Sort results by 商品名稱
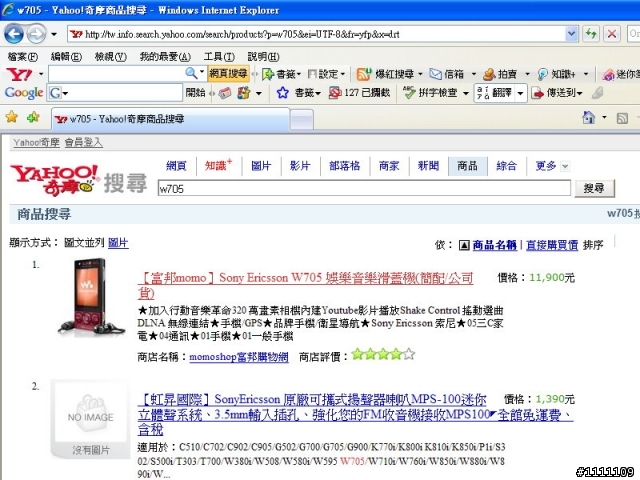The width and height of the screenshot is (640, 480). (x=495, y=245)
